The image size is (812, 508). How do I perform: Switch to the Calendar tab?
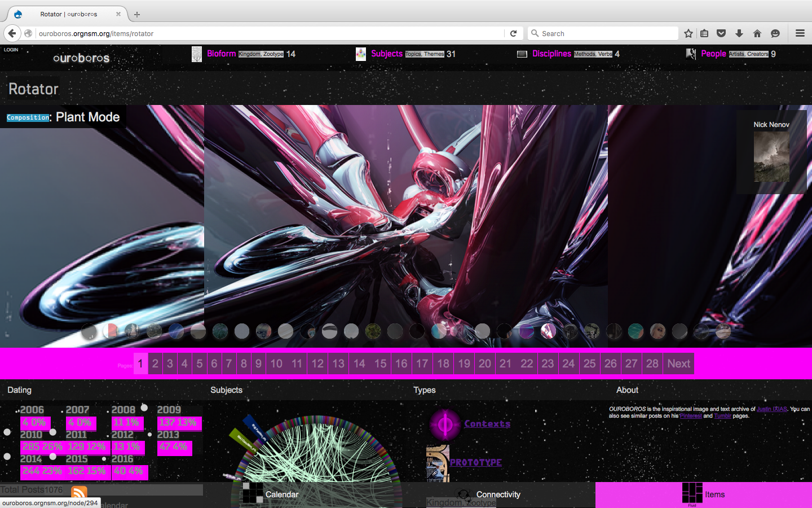281,494
